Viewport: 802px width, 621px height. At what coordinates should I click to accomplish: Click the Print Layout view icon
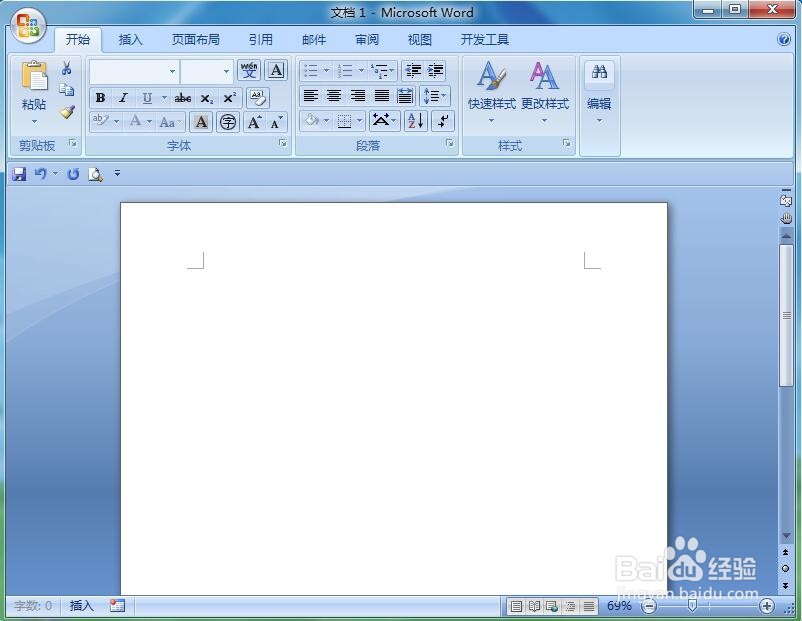pos(517,606)
